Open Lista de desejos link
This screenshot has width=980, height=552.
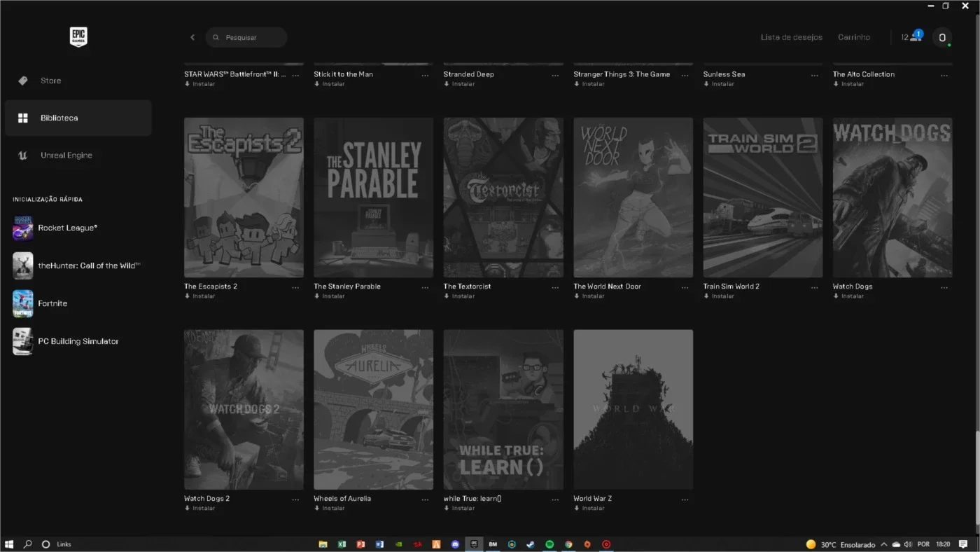[x=791, y=37]
